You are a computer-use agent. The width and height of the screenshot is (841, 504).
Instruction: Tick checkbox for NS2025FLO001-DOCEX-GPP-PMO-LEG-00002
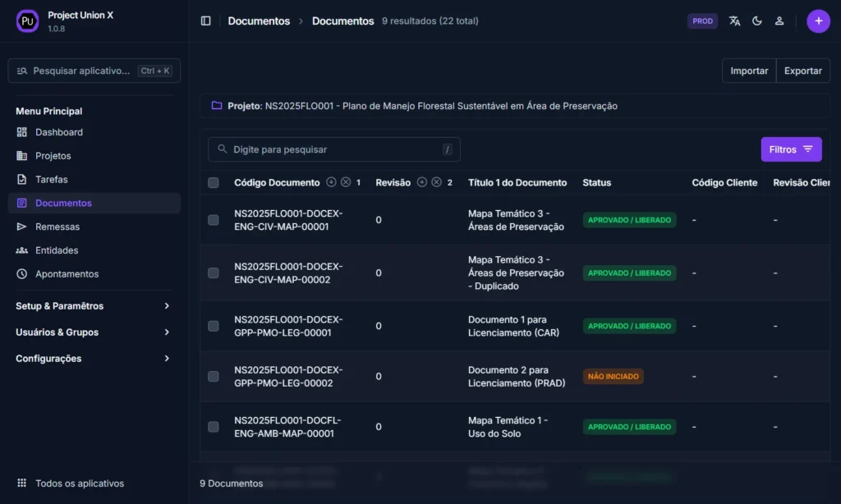click(214, 377)
